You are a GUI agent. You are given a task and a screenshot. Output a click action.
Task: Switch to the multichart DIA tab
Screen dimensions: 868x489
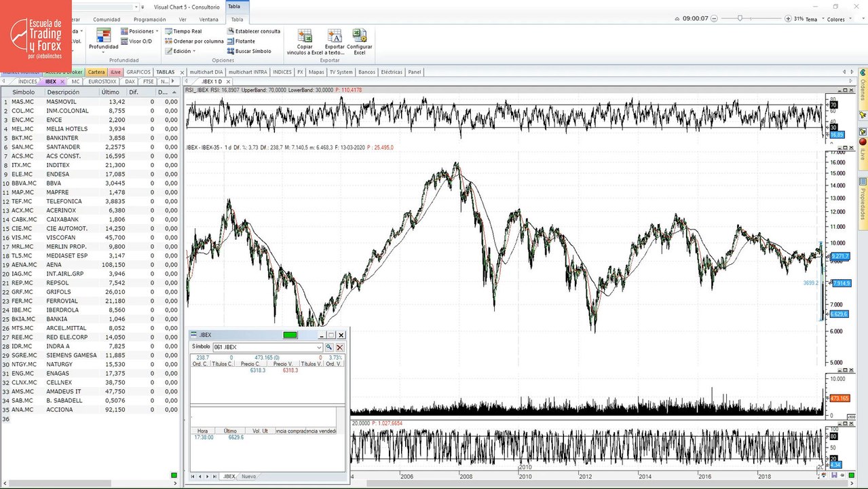point(206,72)
